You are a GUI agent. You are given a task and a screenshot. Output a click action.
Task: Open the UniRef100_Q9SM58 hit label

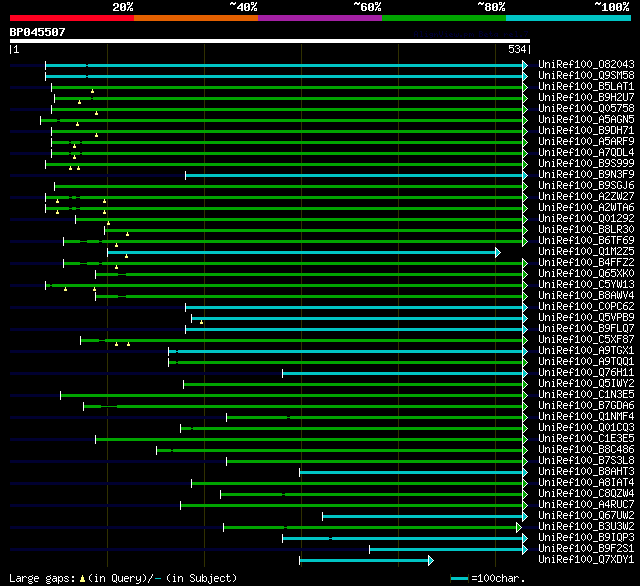[x=586, y=75]
